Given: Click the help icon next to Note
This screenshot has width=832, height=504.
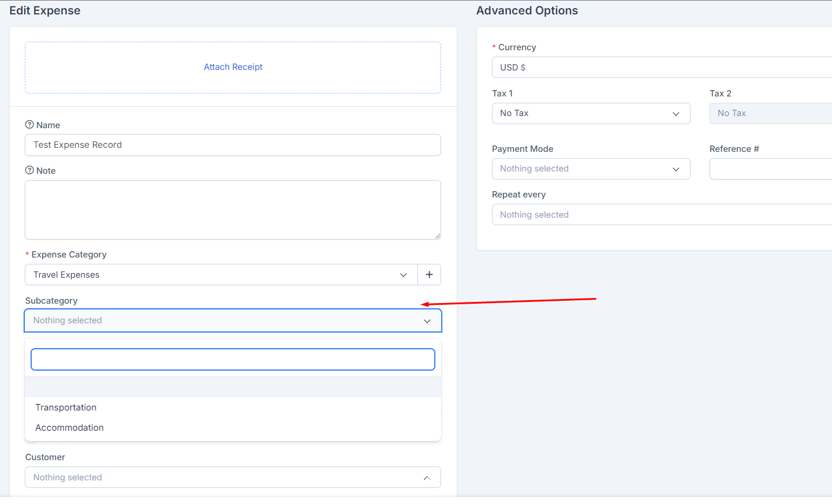Looking at the screenshot, I should point(29,170).
